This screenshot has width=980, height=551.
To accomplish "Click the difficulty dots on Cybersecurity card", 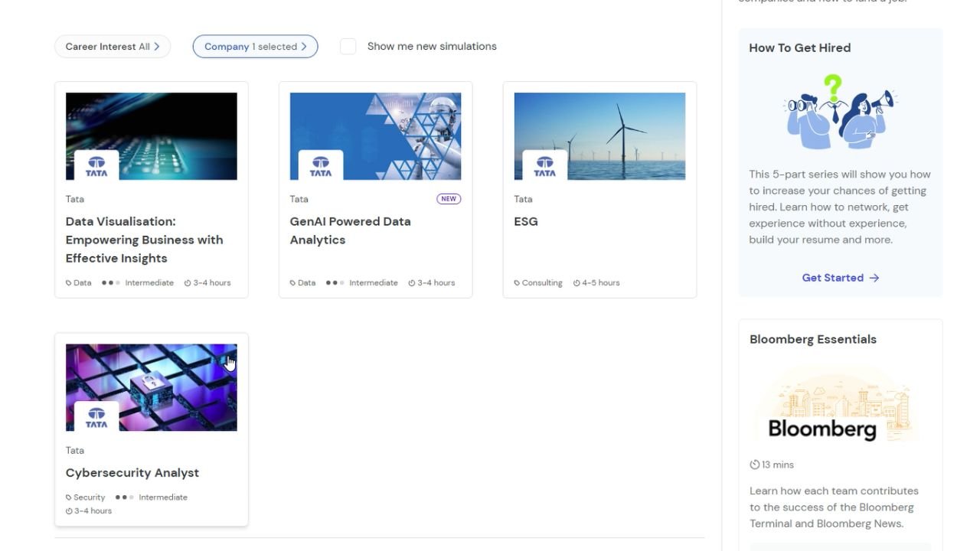I will (x=125, y=497).
